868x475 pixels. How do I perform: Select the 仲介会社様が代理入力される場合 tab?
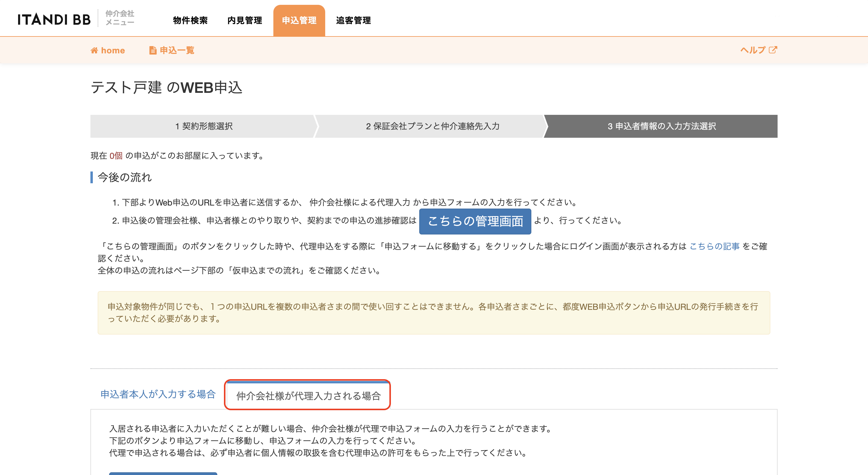tap(308, 395)
